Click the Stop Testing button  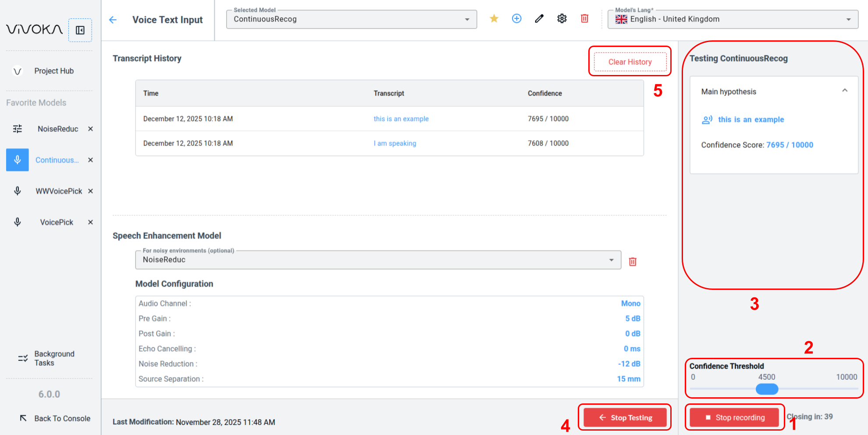point(625,417)
